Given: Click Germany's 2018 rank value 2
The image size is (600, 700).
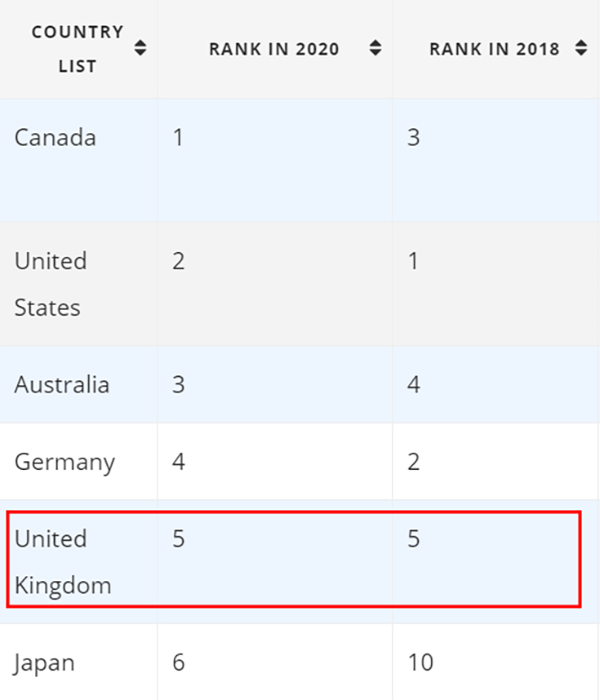Looking at the screenshot, I should [x=414, y=462].
